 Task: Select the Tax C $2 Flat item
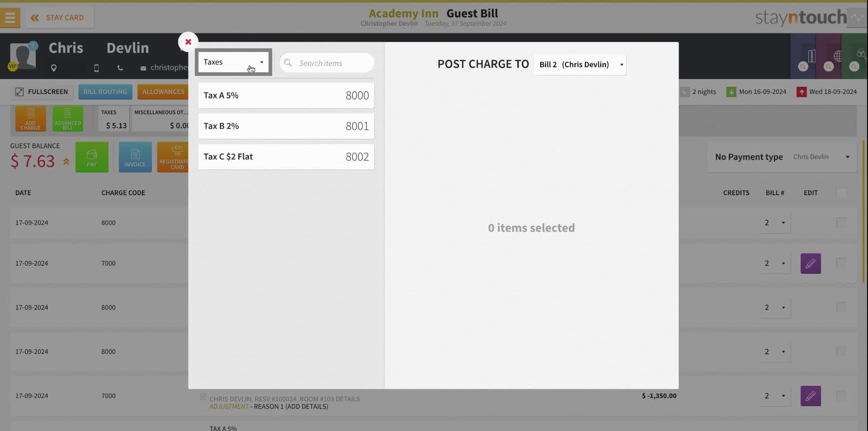click(286, 157)
